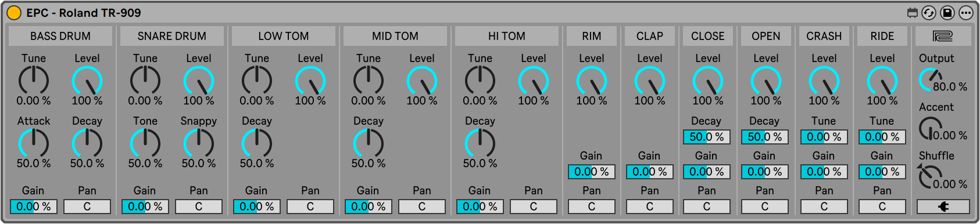
Task: Click the Bass Drum Attack knob
Action: tap(34, 143)
